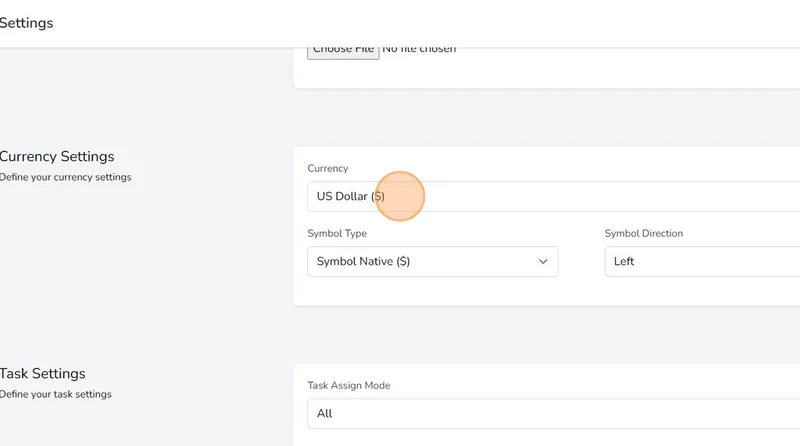Screen dimensions: 800x446
Task: Click the Task Settings section heading
Action: [42, 374]
